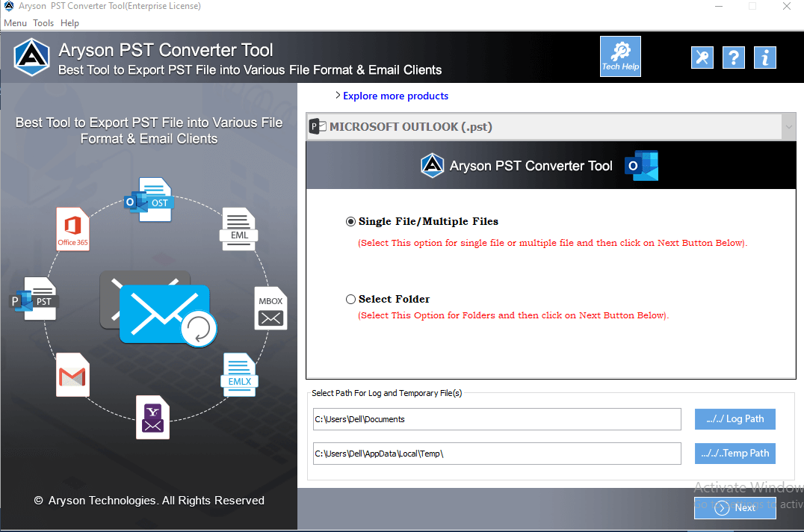This screenshot has height=532, width=804.
Task: Click the Outlook logo in banner
Action: (x=641, y=166)
